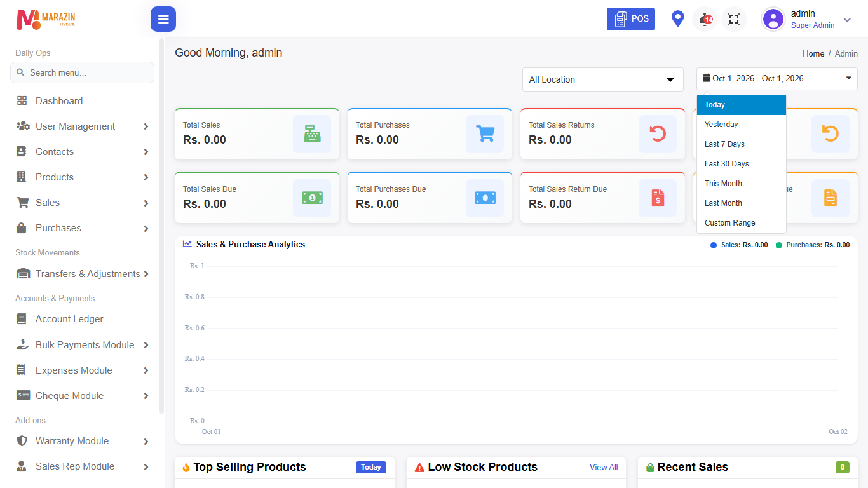Click the sidebar vertical scrollbar

[161, 226]
